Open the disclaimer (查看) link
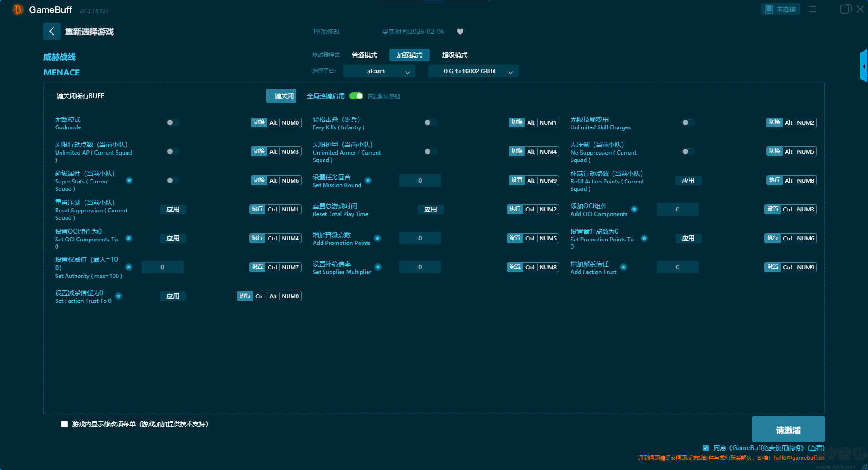This screenshot has height=470, width=868. (x=816, y=448)
